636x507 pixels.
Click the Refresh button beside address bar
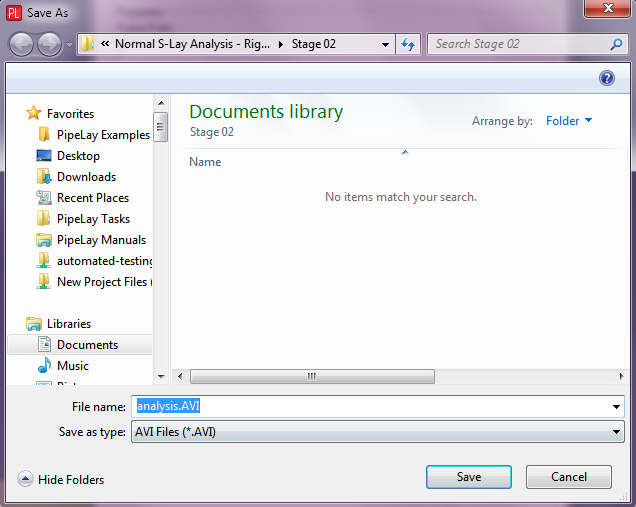click(x=408, y=45)
